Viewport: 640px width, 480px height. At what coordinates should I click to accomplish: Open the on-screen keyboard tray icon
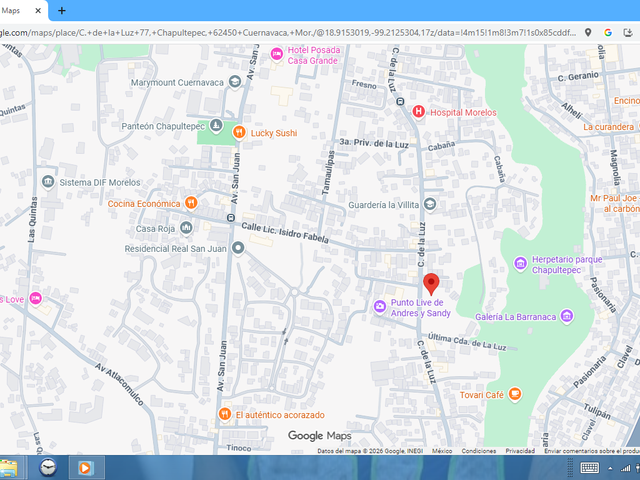click(x=589, y=468)
